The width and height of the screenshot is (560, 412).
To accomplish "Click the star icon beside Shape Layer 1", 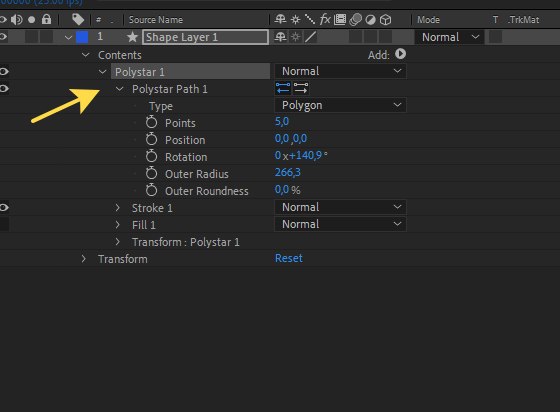I will [x=132, y=37].
